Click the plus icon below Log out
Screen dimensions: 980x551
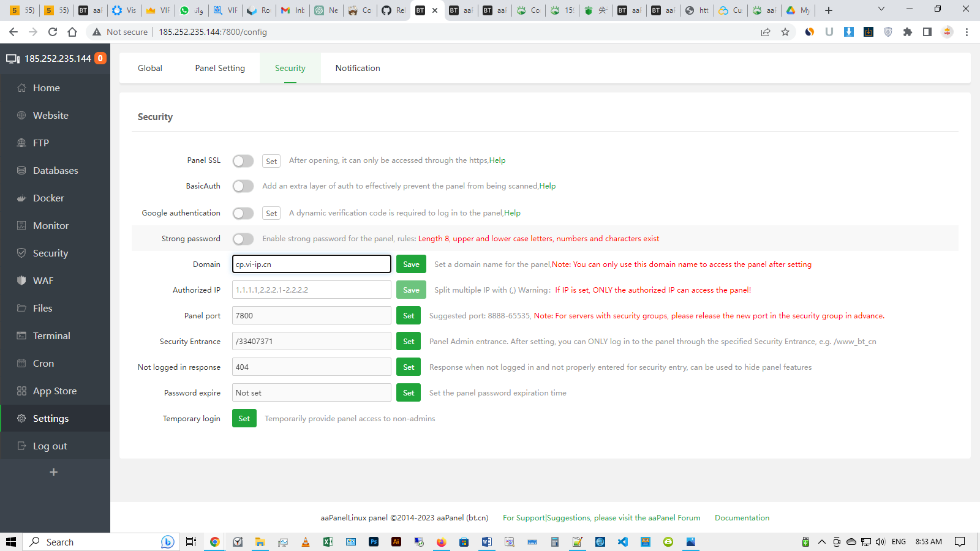point(54,472)
